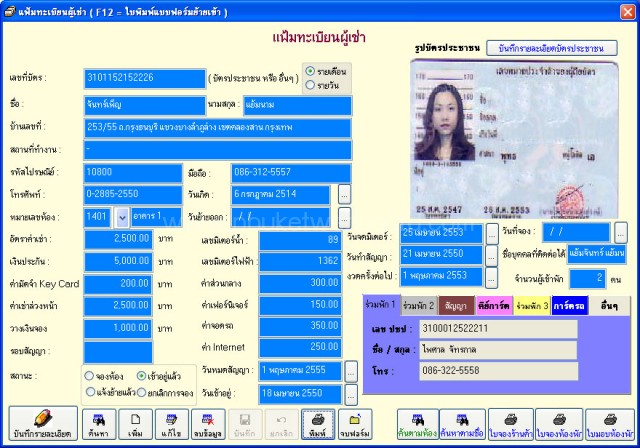
Task: Click the มือถือ phone number field
Action: (291, 173)
